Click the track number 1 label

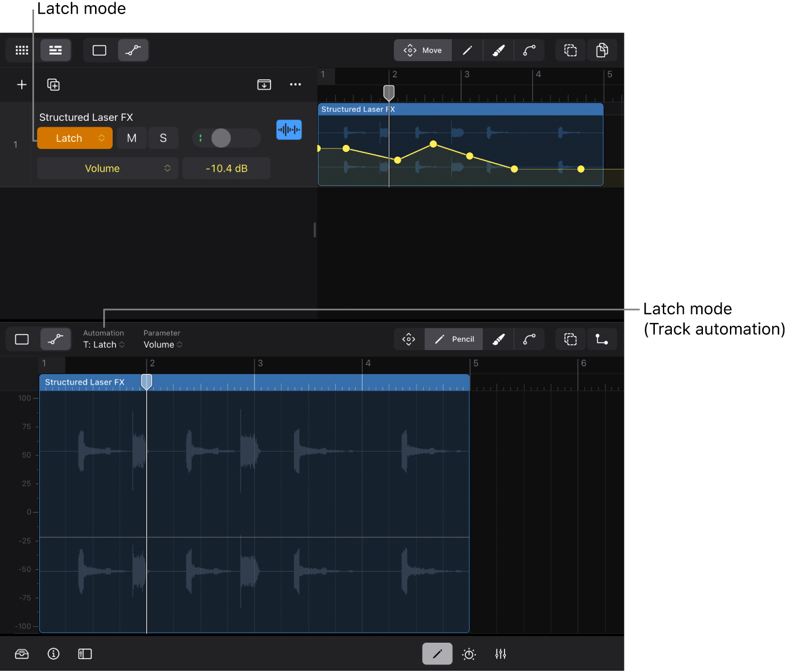pyautogui.click(x=15, y=145)
